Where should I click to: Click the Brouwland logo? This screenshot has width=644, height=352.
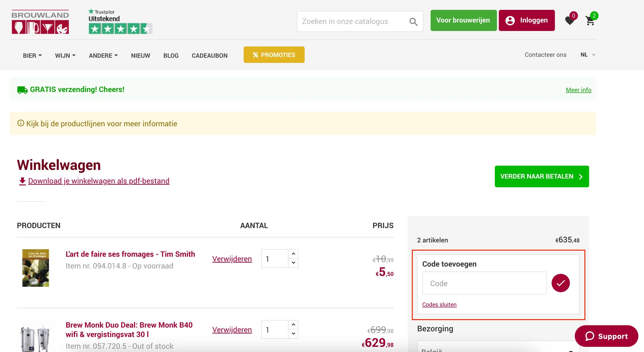[40, 22]
